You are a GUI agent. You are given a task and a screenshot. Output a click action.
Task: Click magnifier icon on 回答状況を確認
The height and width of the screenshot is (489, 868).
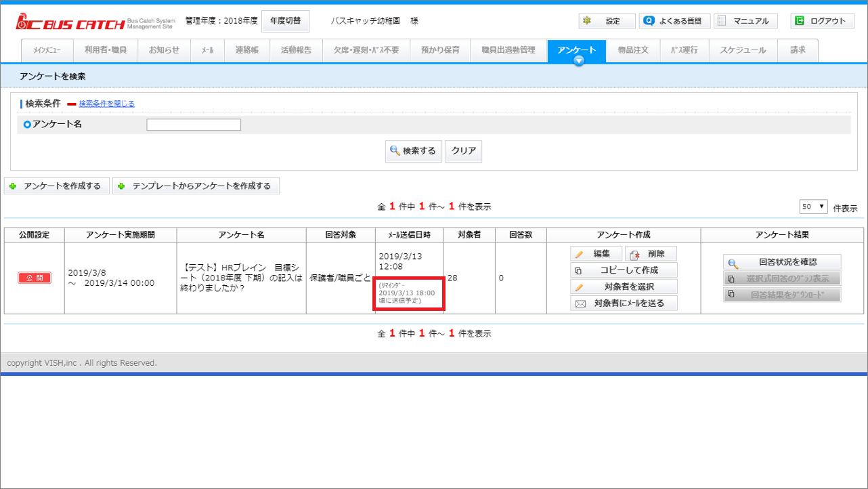coord(733,263)
